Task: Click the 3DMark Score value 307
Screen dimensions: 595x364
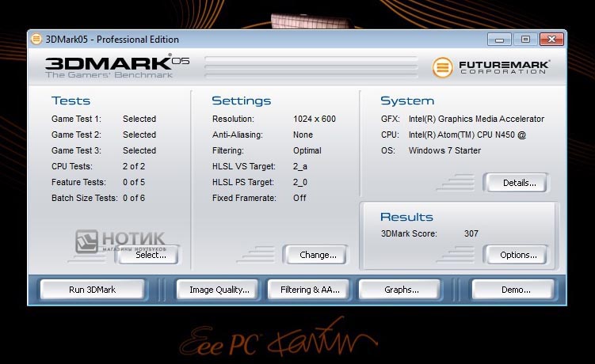Action: 471,233
